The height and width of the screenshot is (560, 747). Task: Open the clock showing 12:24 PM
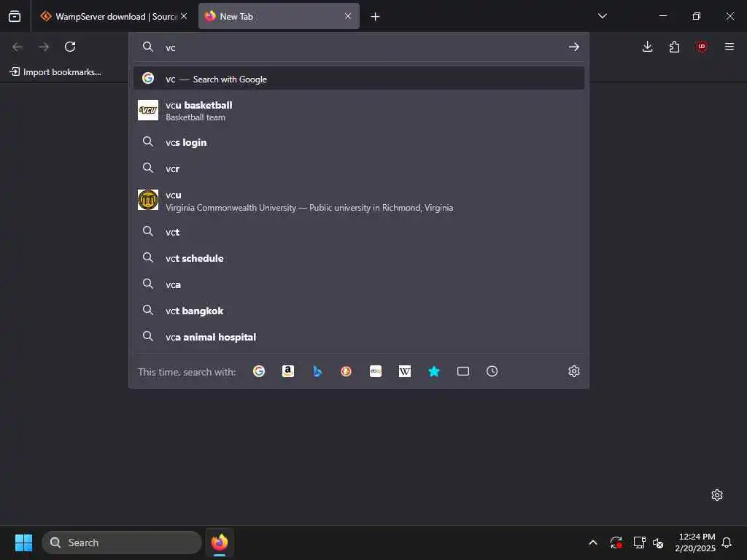[696, 542]
